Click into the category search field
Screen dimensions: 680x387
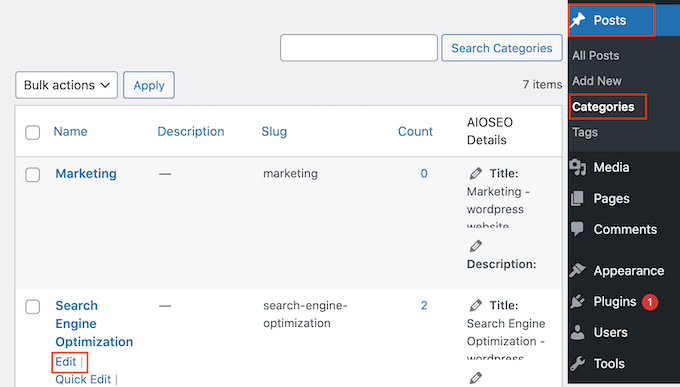click(359, 48)
